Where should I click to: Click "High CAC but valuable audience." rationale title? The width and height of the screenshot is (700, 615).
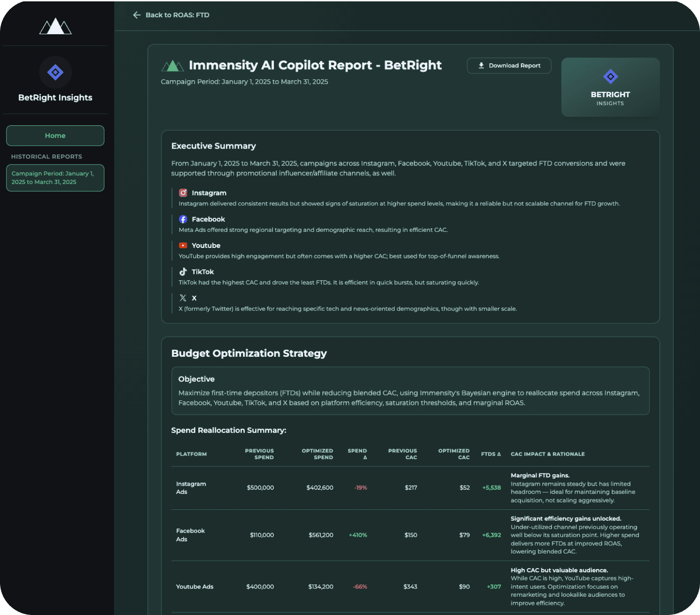(559, 570)
